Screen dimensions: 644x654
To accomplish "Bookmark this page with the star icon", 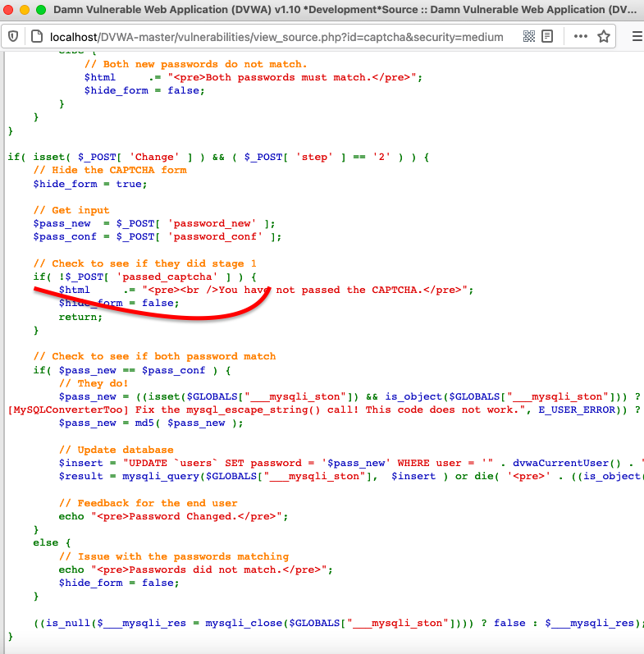I will (604, 37).
